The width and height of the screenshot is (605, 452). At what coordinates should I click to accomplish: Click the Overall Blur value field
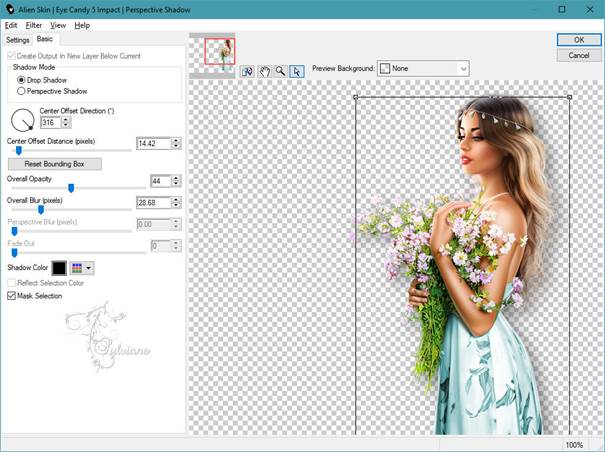coord(154,203)
